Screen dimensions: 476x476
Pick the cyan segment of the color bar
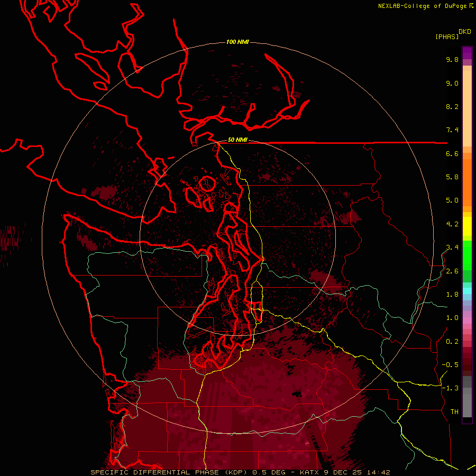coord(467,291)
